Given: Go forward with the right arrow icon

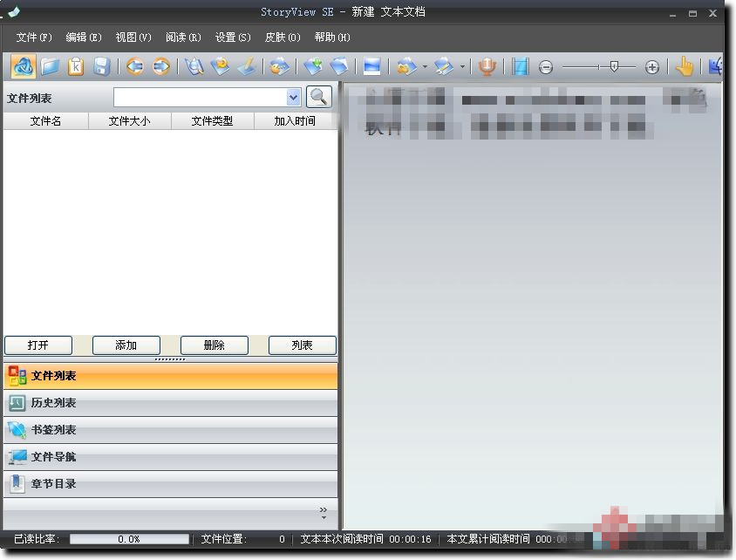Looking at the screenshot, I should coord(161,66).
